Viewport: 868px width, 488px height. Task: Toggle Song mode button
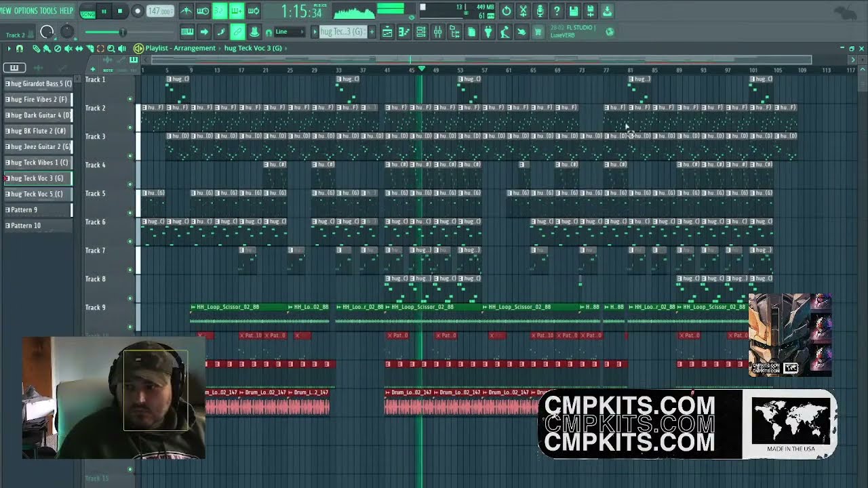pyautogui.click(x=87, y=12)
